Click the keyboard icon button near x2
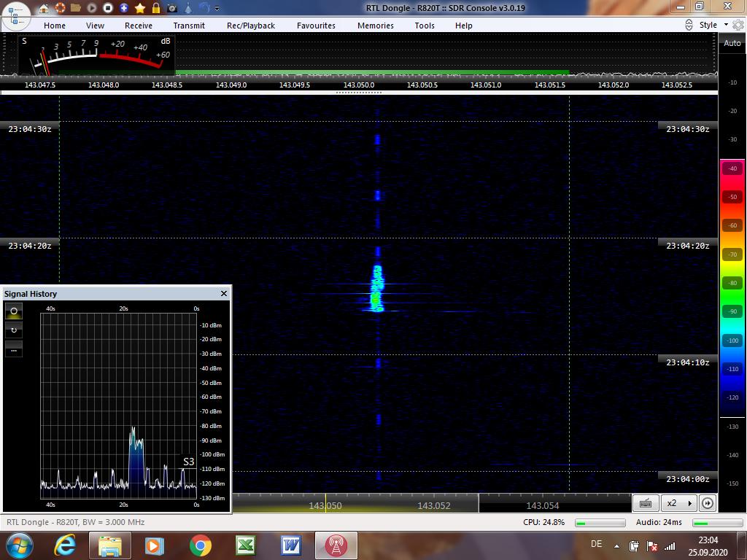The height and width of the screenshot is (560, 747). coord(646,503)
